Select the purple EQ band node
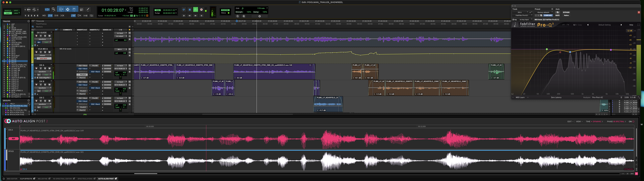The image size is (644, 181). tap(611, 50)
